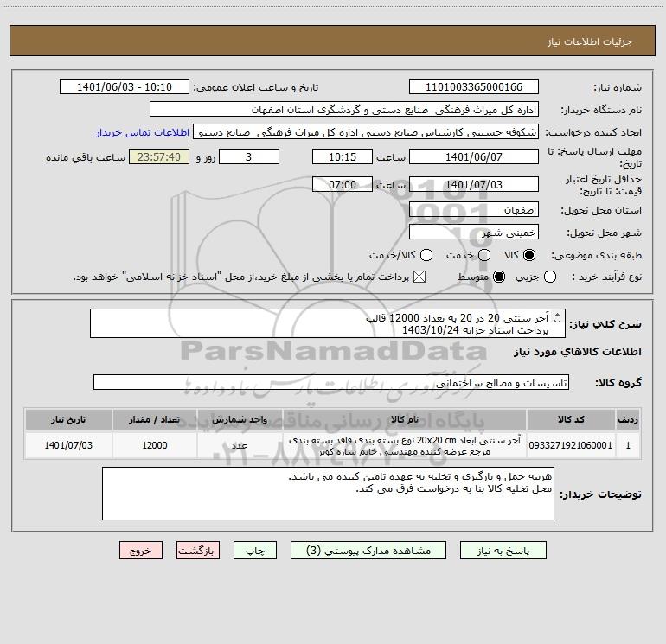Viewport: 666px width, 644px height.
Task: Click the تاریخ نیاز column header
Action: pos(68,419)
